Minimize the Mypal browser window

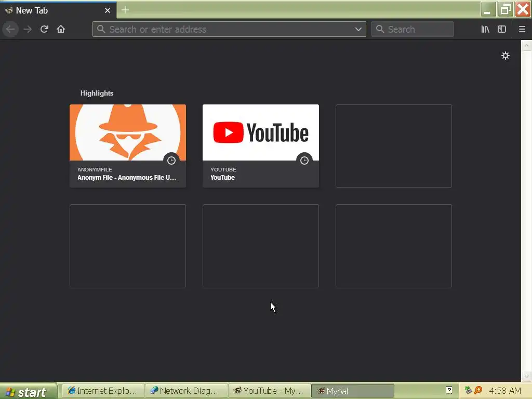click(488, 9)
